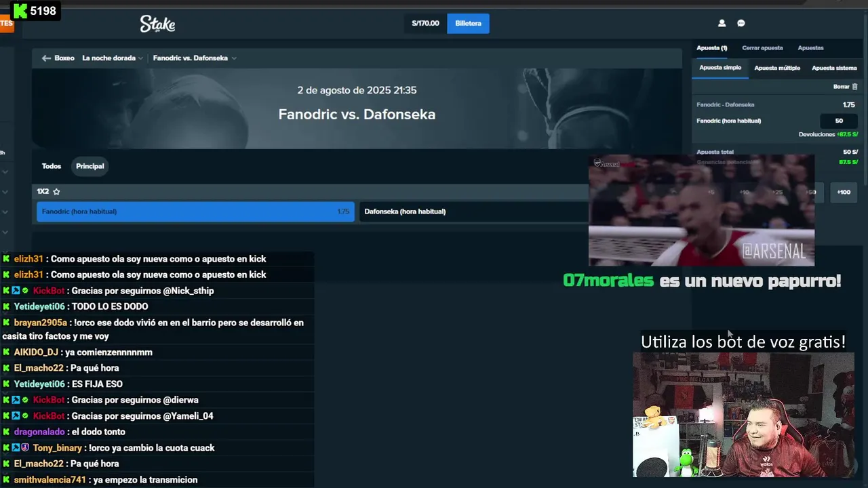Click the Fanodric - Dafonseka bet slip label
This screenshot has height=488, width=868.
[x=725, y=105]
